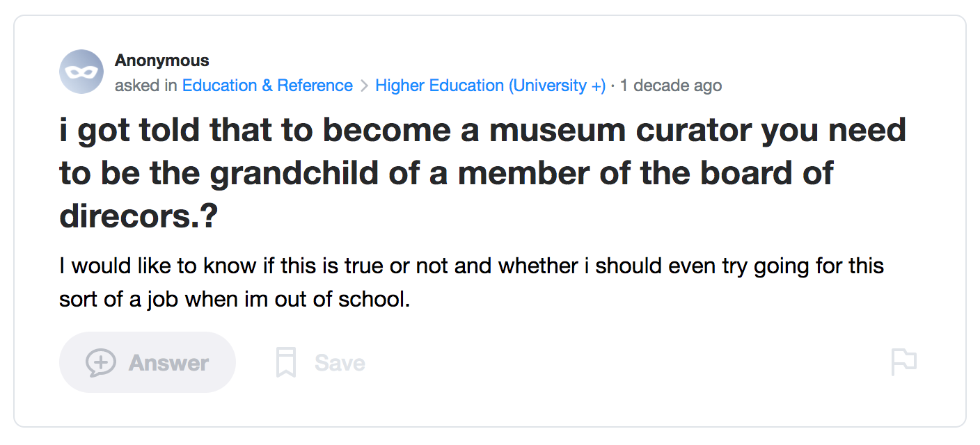980x445 pixels.
Task: Click the word 'direcors.?' in the title
Action: (139, 216)
